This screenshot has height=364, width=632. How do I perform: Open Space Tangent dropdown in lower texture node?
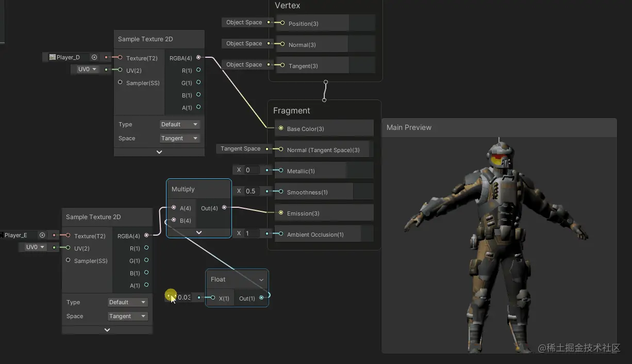coord(127,316)
